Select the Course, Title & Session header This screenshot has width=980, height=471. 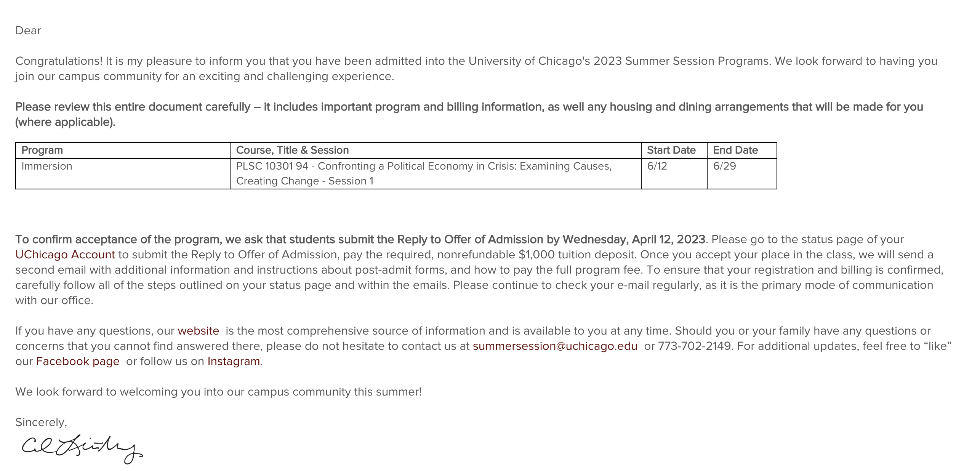pos(292,150)
